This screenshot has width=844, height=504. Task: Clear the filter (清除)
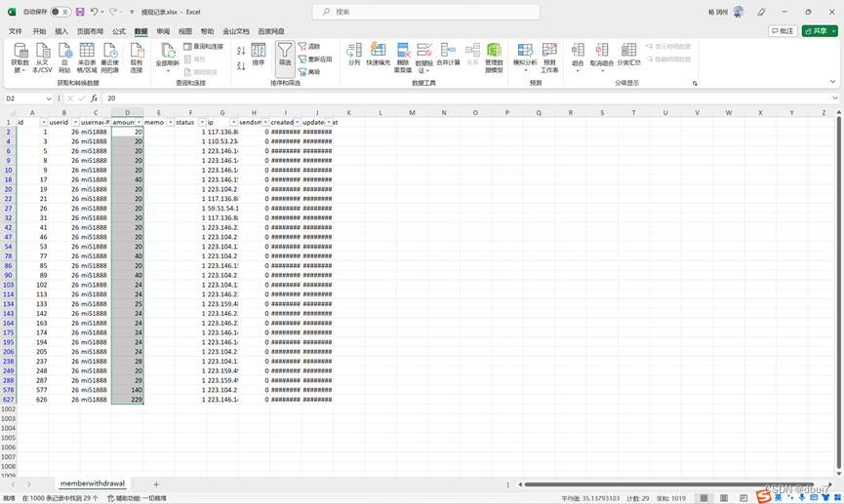(309, 46)
